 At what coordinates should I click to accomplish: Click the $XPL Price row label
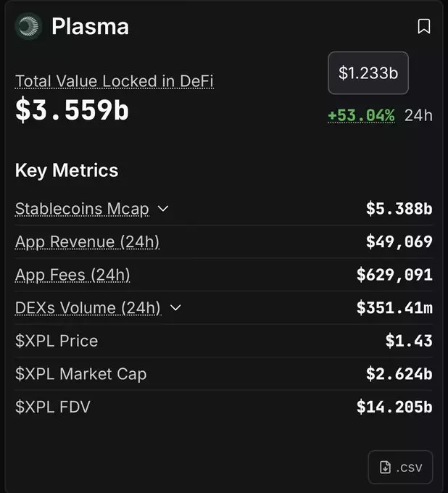pyautogui.click(x=57, y=341)
